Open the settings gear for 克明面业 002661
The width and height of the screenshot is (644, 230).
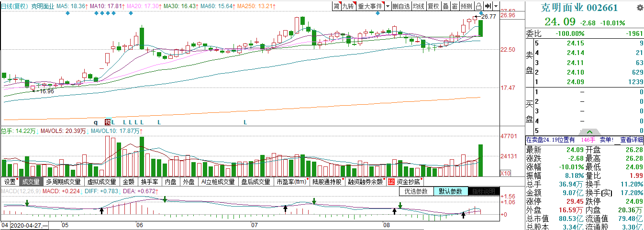pos(640,8)
